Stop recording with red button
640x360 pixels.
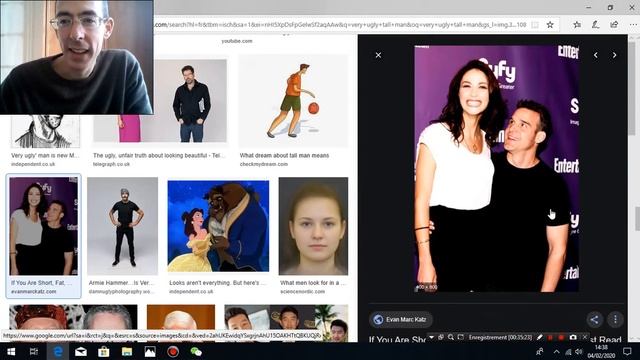coord(561,338)
